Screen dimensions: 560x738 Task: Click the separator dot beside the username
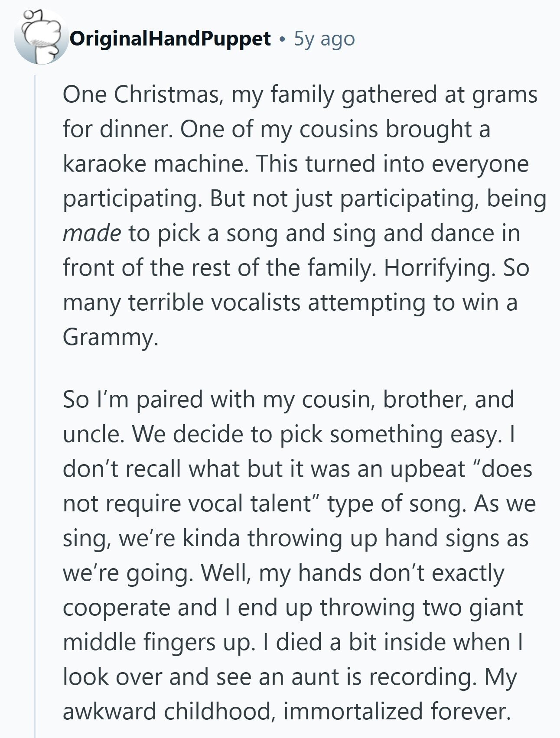click(x=283, y=40)
